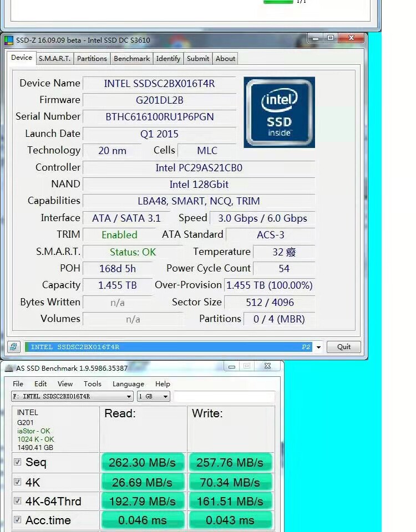The image size is (416, 532).
Task: Open the Edit menu in AS SSD
Action: point(40,383)
